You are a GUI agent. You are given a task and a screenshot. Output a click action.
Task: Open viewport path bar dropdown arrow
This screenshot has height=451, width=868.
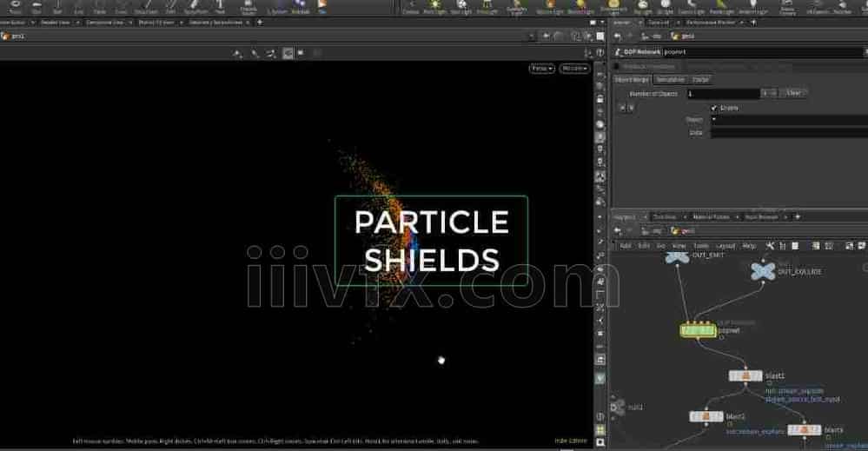[532, 36]
